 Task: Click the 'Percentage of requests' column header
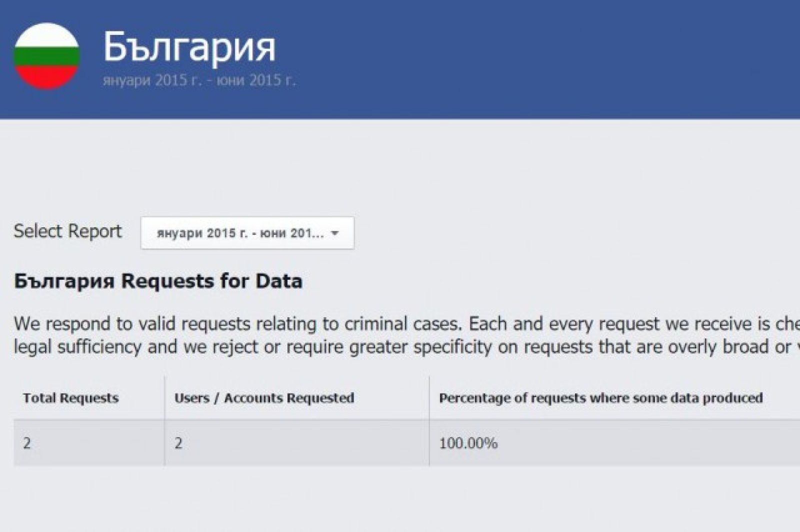coord(600,398)
